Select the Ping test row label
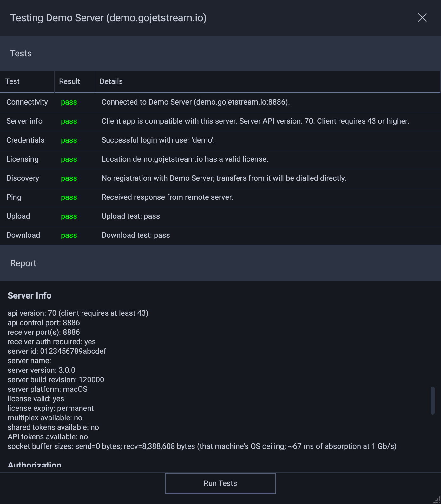 pyautogui.click(x=14, y=197)
